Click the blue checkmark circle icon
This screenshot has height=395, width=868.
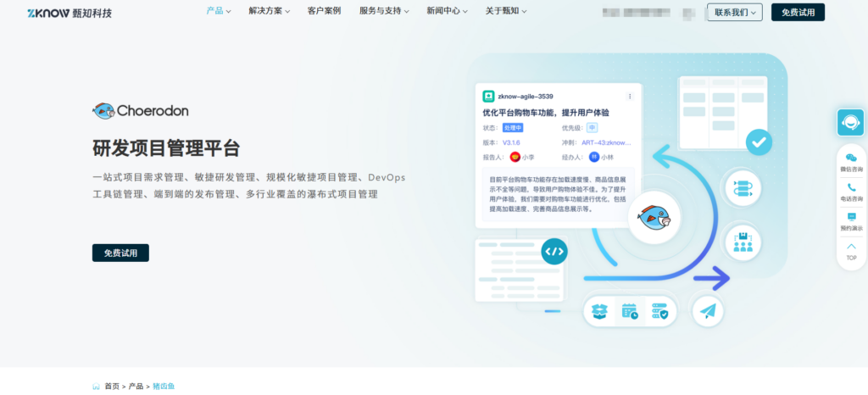759,140
